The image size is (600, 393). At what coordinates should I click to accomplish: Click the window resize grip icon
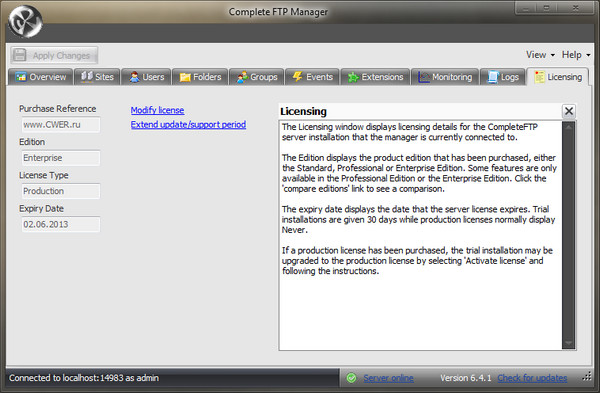[587, 377]
